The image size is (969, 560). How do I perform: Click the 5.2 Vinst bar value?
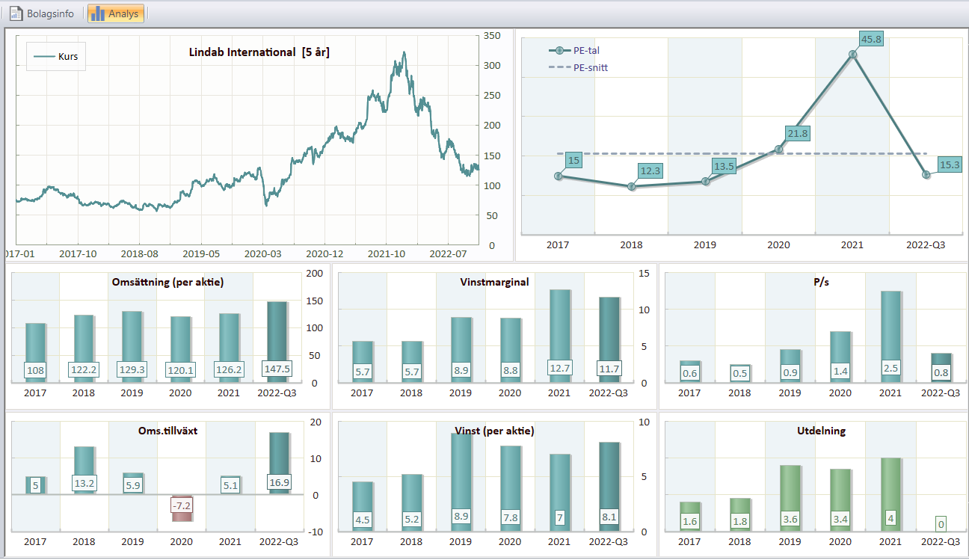click(412, 519)
